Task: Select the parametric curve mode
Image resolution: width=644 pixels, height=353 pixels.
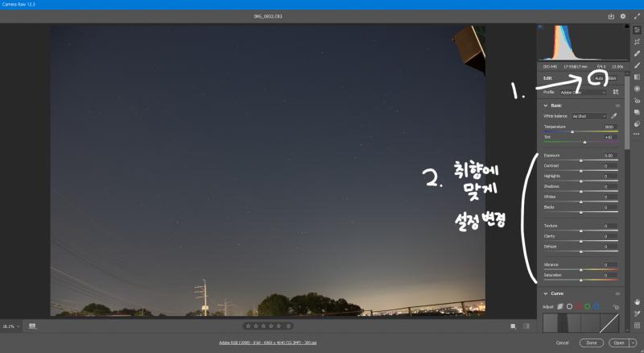Action: point(560,306)
